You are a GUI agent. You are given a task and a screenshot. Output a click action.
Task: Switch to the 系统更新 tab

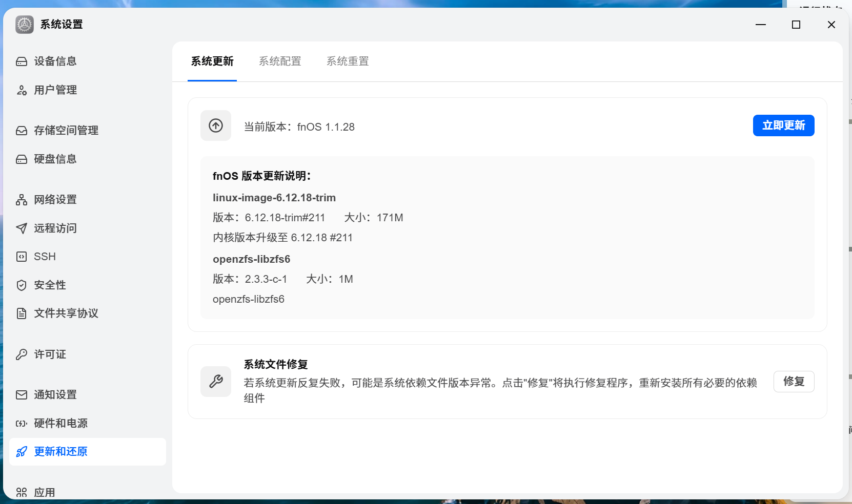pyautogui.click(x=212, y=61)
